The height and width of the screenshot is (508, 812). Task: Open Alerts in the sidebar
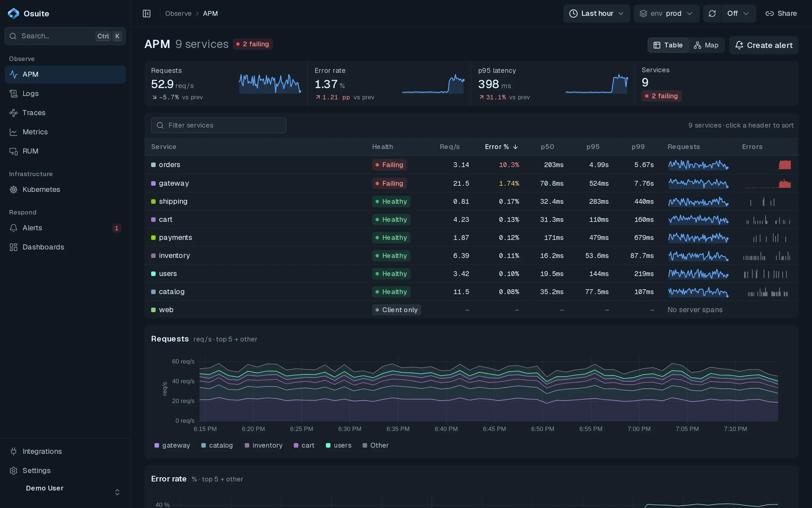pos(65,228)
